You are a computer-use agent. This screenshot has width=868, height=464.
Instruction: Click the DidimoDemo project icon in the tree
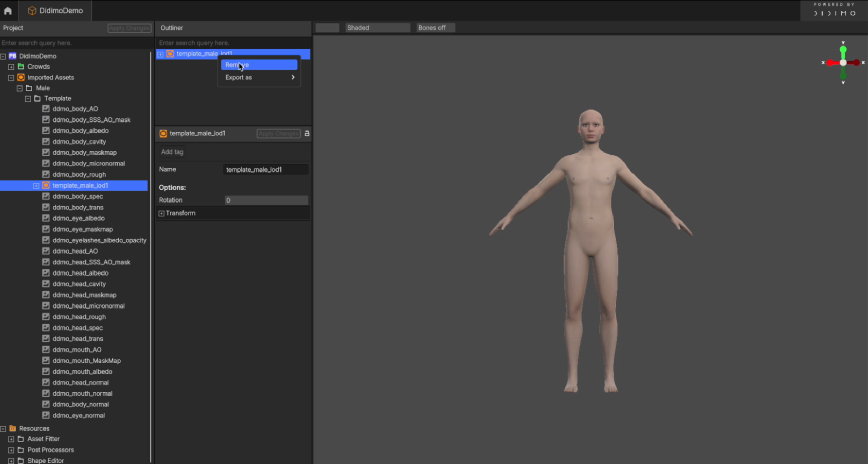tap(12, 56)
